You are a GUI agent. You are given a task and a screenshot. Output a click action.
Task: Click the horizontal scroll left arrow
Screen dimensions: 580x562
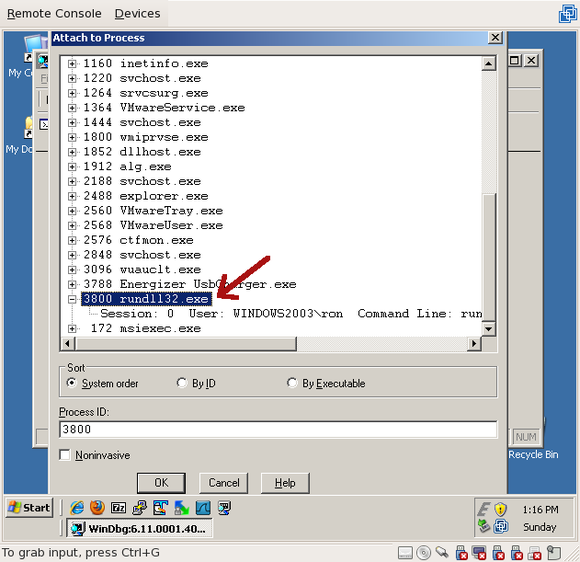pos(67,344)
